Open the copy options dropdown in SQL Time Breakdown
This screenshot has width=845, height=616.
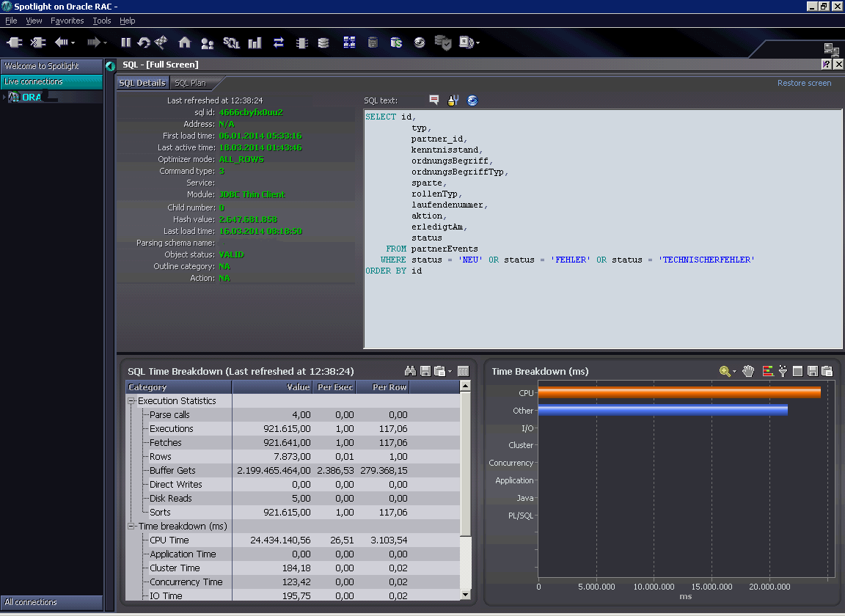(x=450, y=371)
